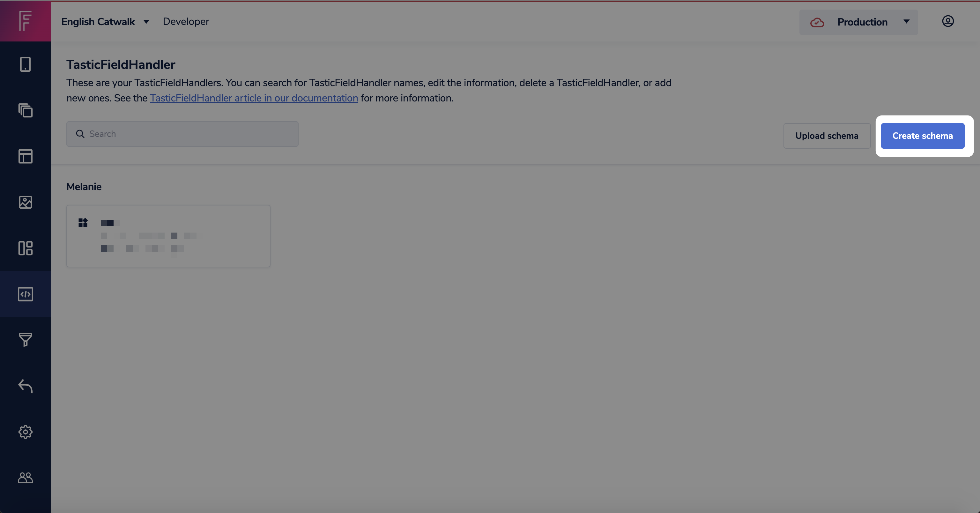
Task: Open the redirects arrow sidebar icon
Action: coord(25,386)
